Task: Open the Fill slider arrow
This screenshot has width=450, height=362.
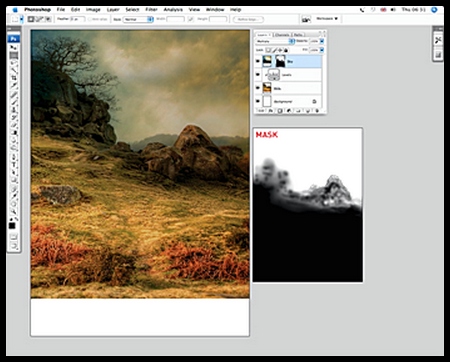Action: (x=322, y=50)
